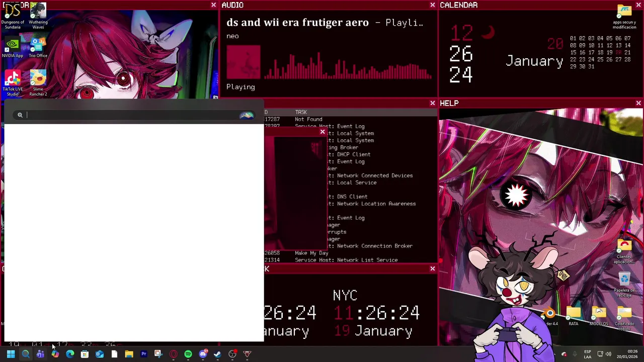Switch to Opera browser in the taskbar
The width and height of the screenshot is (644, 362).
point(174,354)
